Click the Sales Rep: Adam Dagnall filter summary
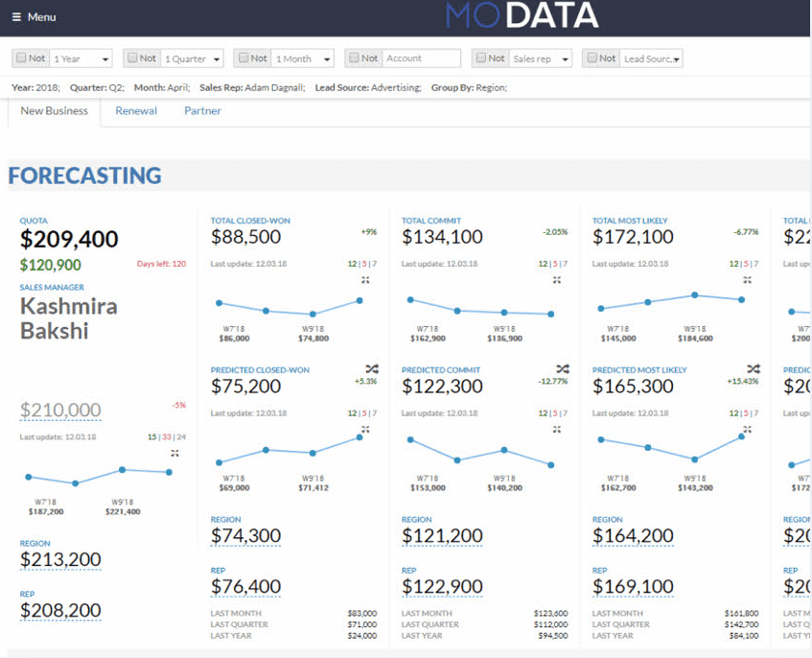The width and height of the screenshot is (812, 658). click(252, 87)
